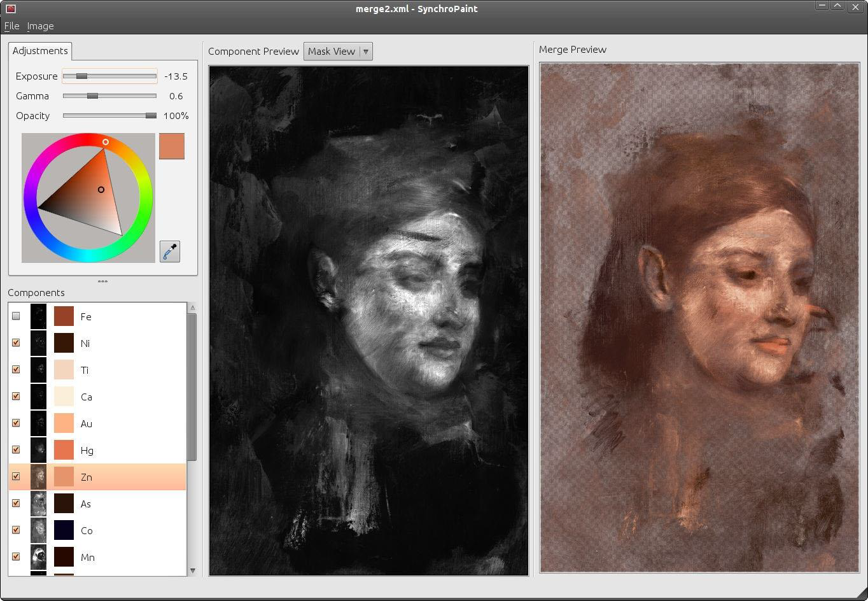The image size is (868, 601).
Task: Click the Hg component color swatch
Action: point(64,449)
